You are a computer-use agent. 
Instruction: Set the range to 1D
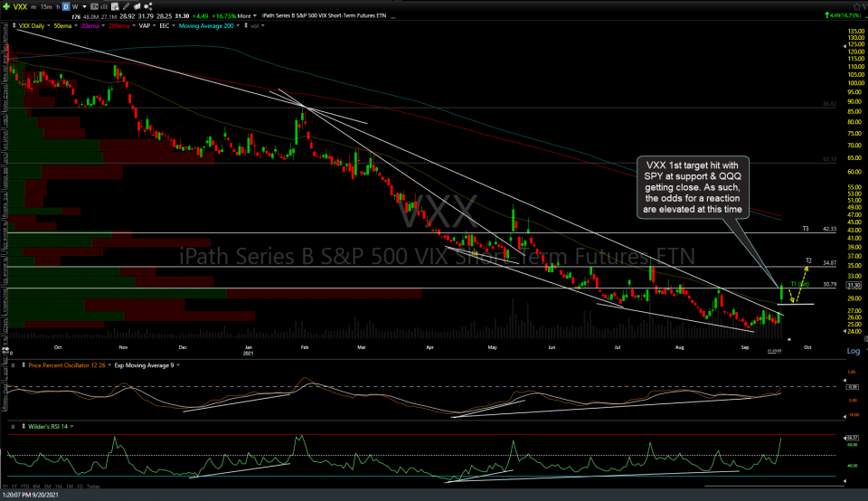coord(80,487)
